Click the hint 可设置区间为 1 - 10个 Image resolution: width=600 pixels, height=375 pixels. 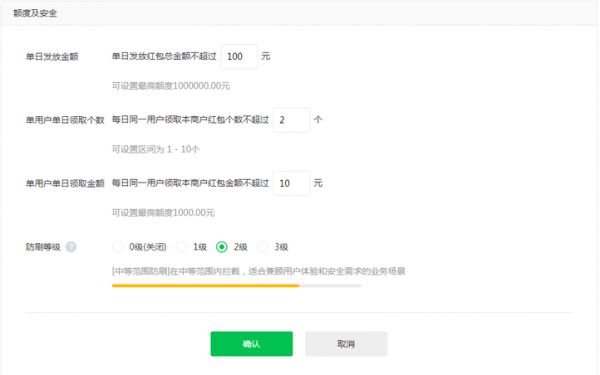[155, 149]
